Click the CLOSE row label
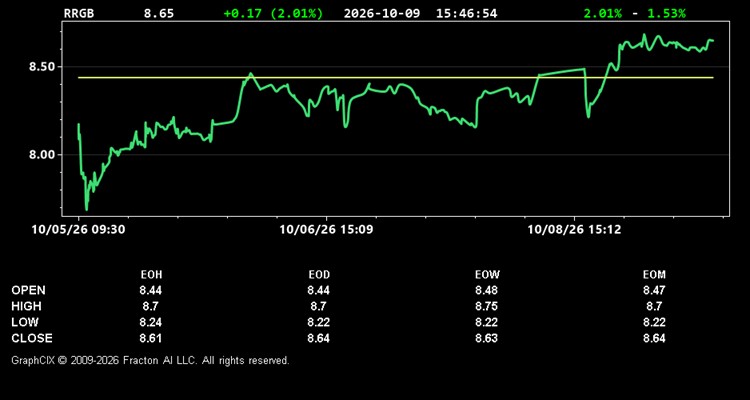Image resolution: width=750 pixels, height=400 pixels. (32, 338)
